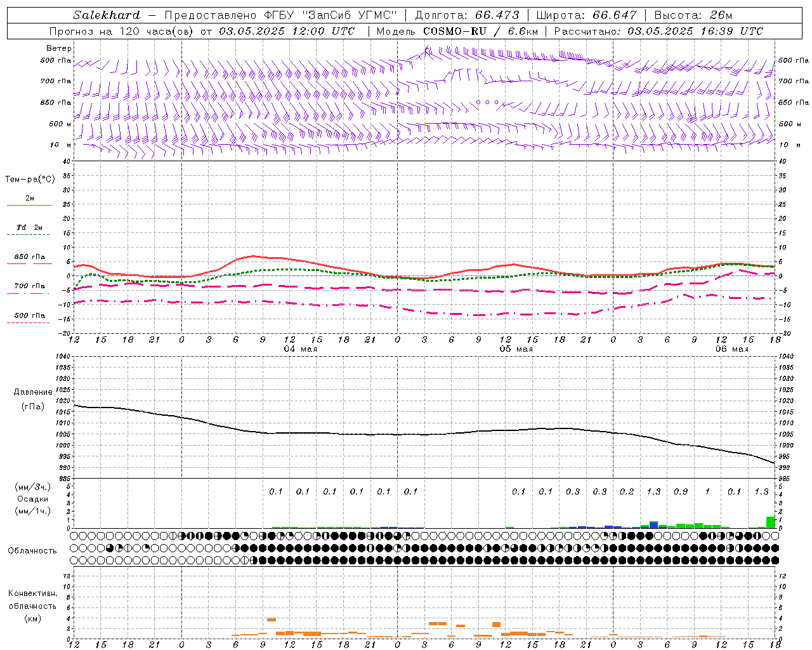Click the (мм/3ч.) precipitation unit label
The width and height of the screenshot is (812, 650).
pyautogui.click(x=33, y=487)
